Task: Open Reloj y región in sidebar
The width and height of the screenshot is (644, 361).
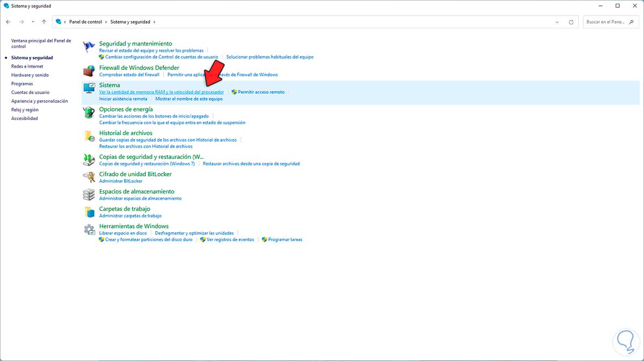Action: [x=25, y=110]
